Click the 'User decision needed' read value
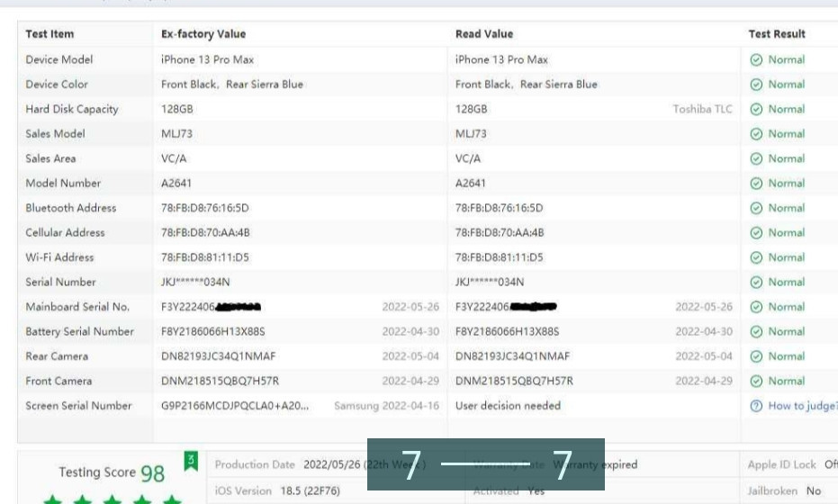Image resolution: width=838 pixels, height=504 pixels. (x=508, y=406)
